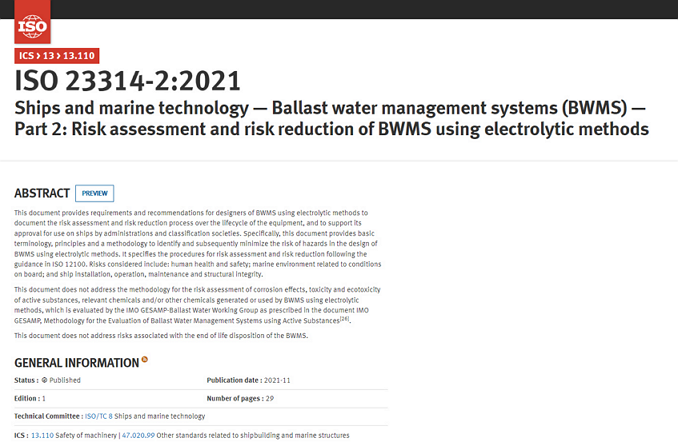This screenshot has height=442, width=678.
Task: Click the General Information heading
Action: 76,362
